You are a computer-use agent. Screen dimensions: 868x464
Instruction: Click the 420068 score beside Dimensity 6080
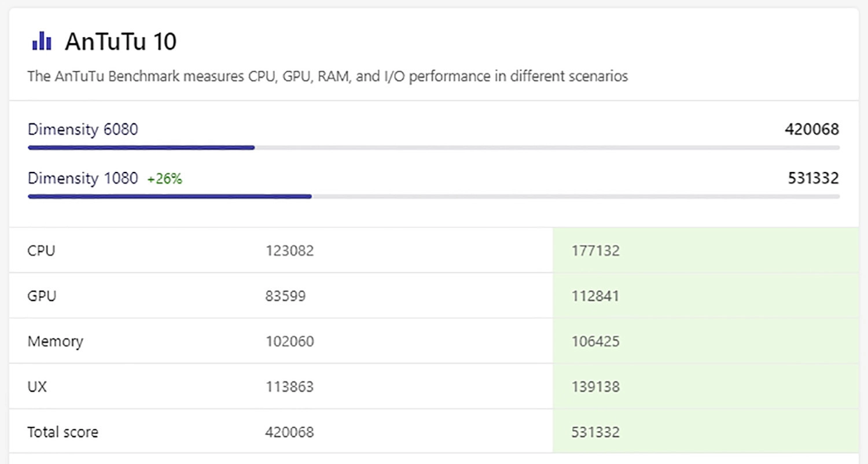point(812,130)
